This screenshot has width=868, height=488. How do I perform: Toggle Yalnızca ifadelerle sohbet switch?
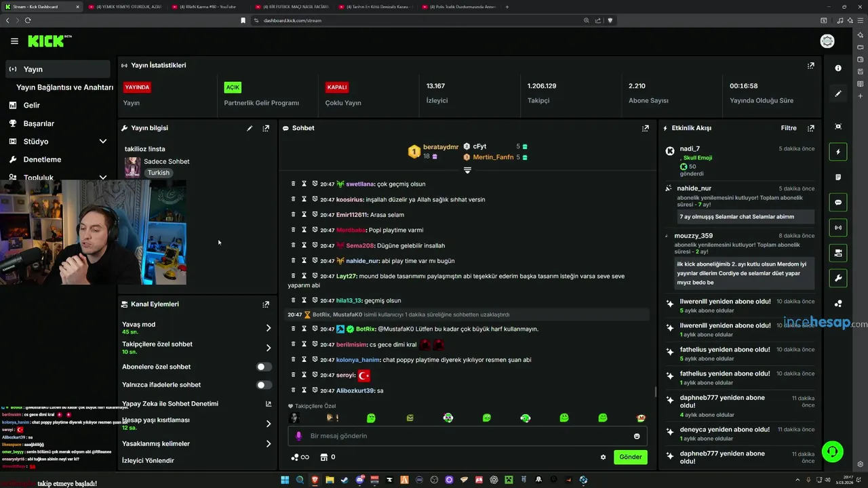pyautogui.click(x=264, y=385)
